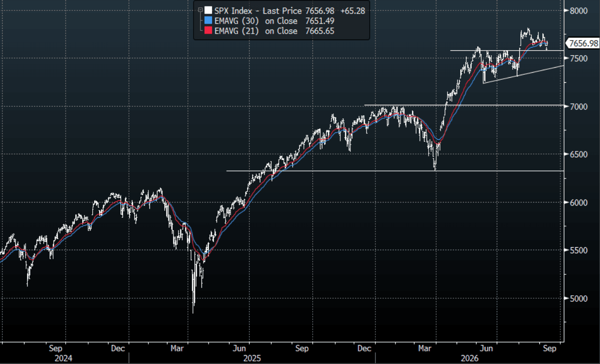Viewport: 600px width, 364px height.
Task: Click the Dec 2024 month label on the date axis
Action: tap(118, 348)
